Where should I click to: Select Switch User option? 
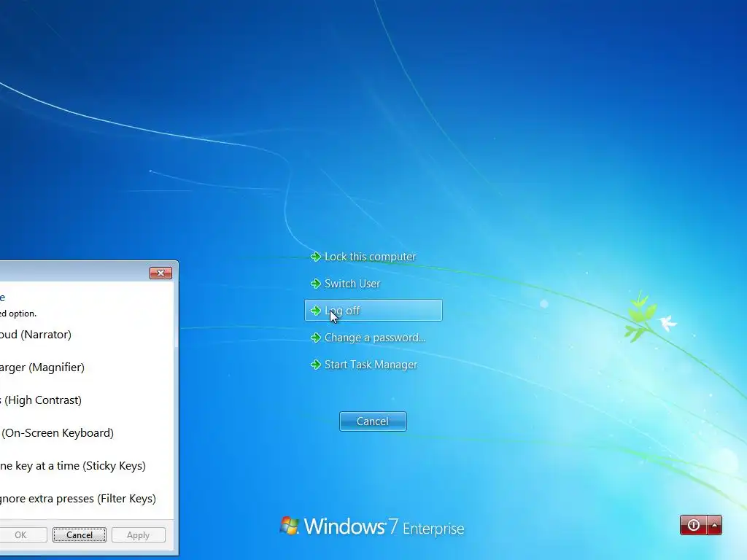[352, 284]
